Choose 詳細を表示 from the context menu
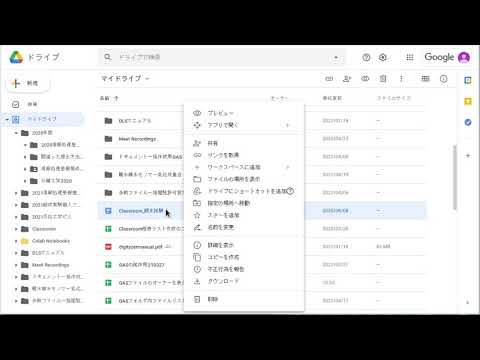The width and height of the screenshot is (480, 360). click(244, 245)
